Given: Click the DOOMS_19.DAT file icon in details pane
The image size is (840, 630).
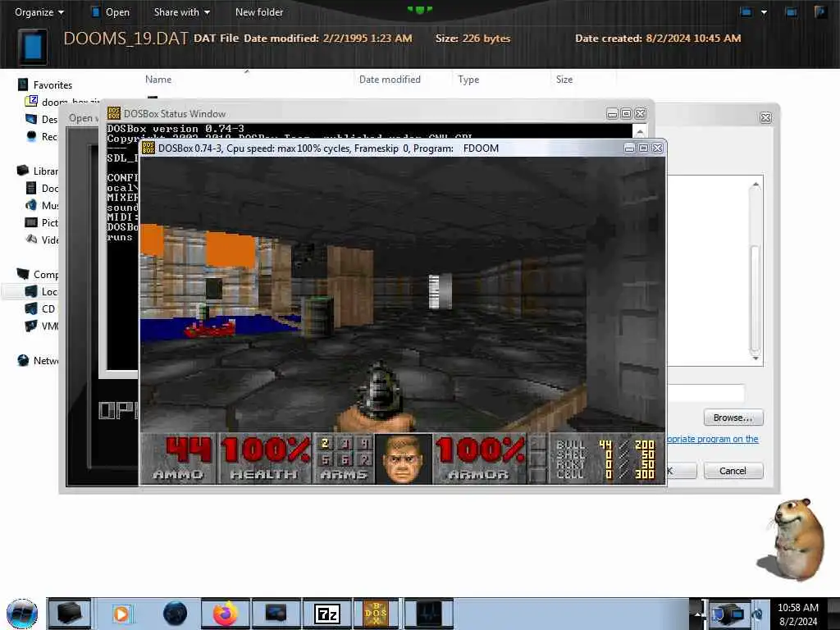Looking at the screenshot, I should [x=33, y=46].
